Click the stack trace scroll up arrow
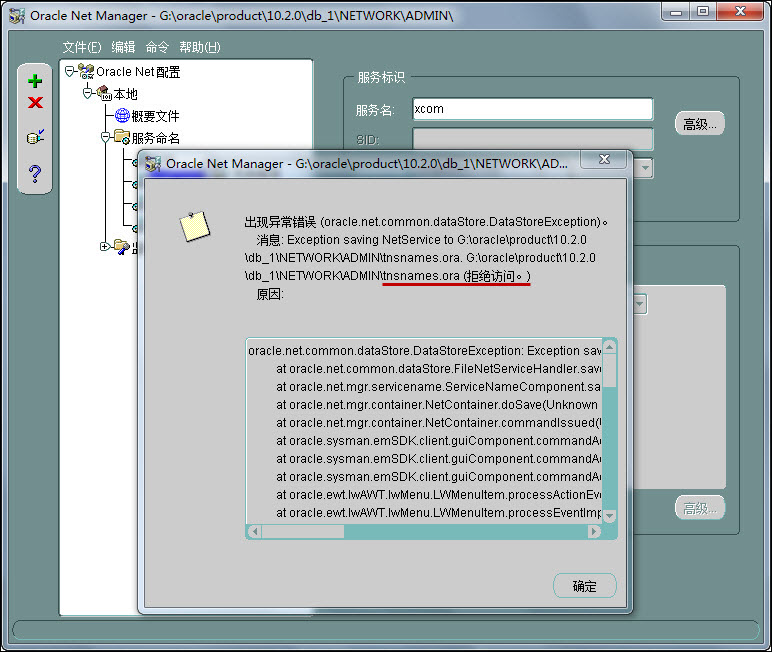This screenshot has height=652, width=772. [610, 347]
